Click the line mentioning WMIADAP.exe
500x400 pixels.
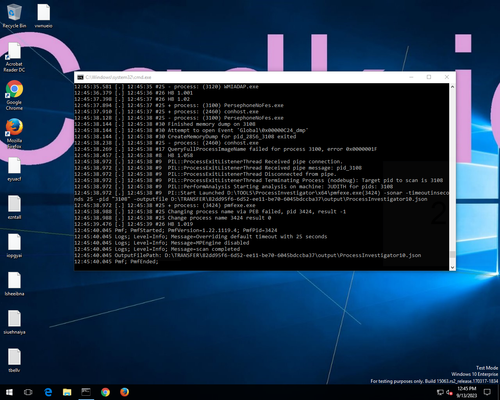[166, 87]
